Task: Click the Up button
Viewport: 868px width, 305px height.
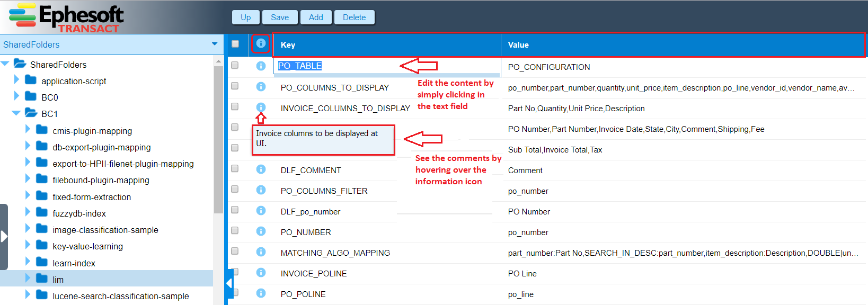Action: (246, 17)
